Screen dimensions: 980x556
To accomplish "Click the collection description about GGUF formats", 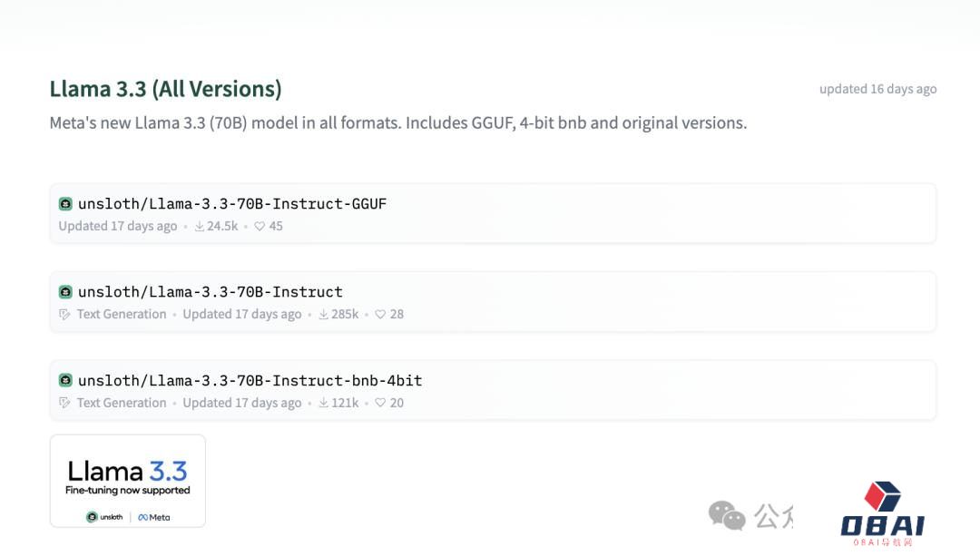I will [x=397, y=122].
